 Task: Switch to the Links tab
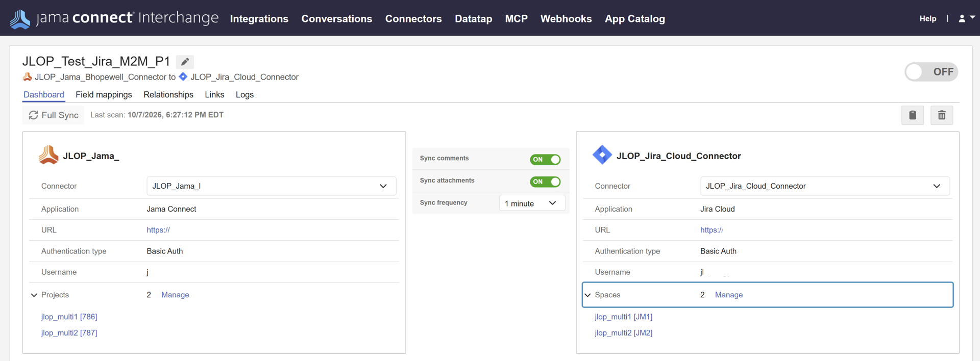tap(214, 95)
